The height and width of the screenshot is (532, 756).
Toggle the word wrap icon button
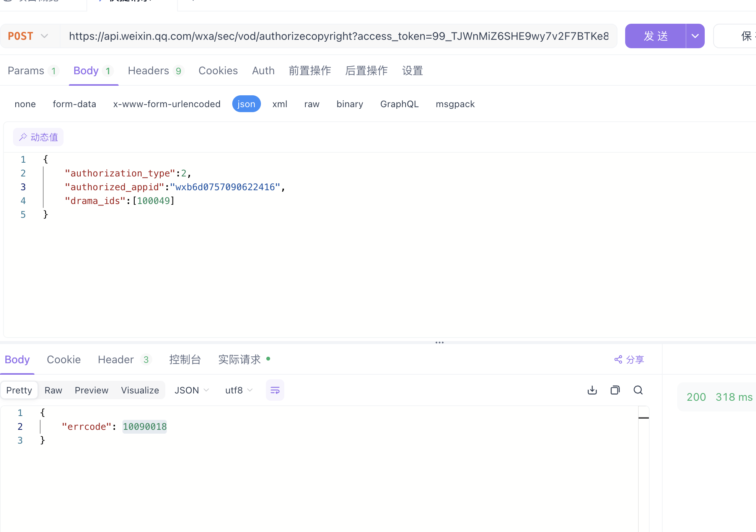(275, 390)
